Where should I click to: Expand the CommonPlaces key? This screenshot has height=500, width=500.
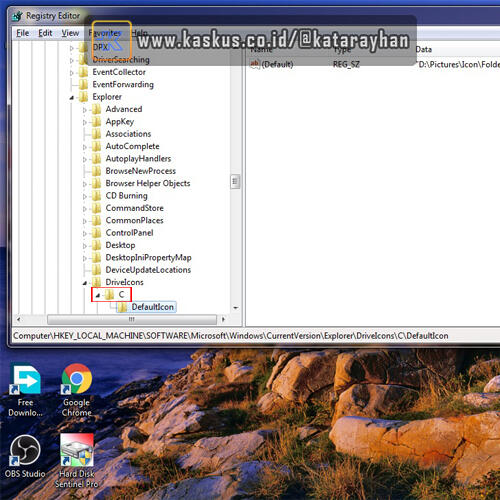point(85,221)
